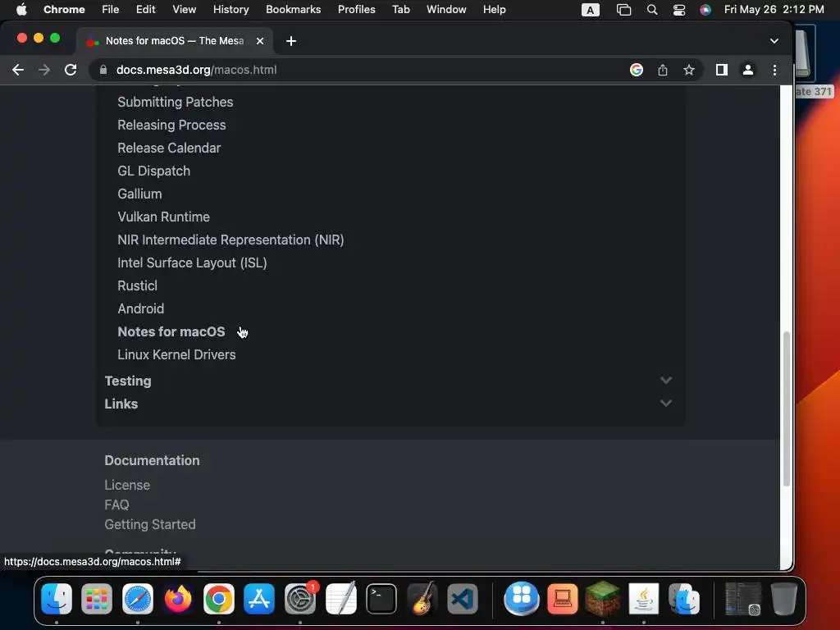The image size is (840, 630).
Task: Select Notes for macOS entry
Action: [171, 332]
